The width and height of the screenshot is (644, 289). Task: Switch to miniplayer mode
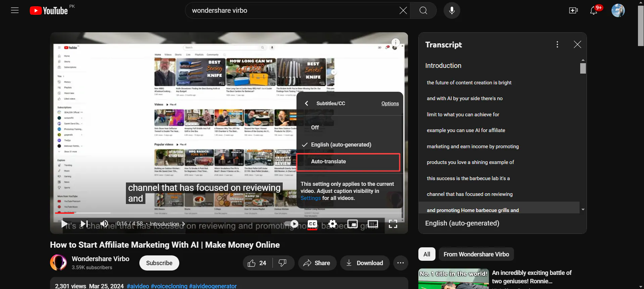352,224
